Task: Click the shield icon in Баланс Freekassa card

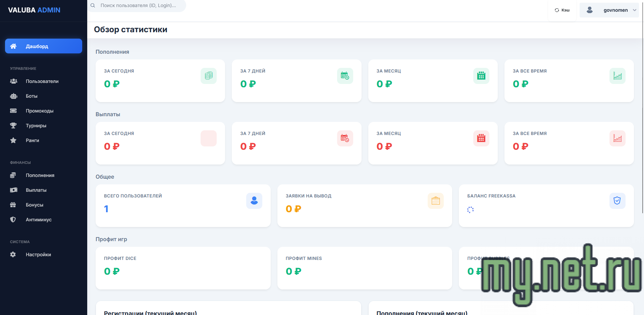Action: (x=617, y=201)
